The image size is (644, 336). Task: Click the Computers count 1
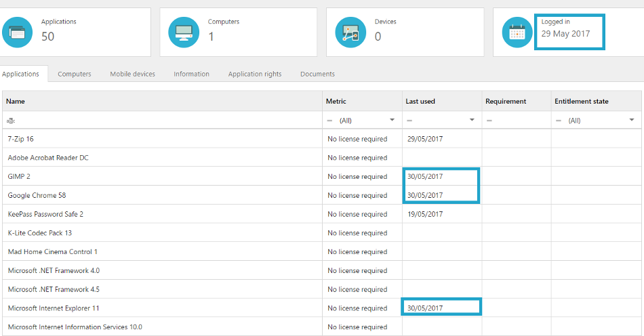[211, 37]
